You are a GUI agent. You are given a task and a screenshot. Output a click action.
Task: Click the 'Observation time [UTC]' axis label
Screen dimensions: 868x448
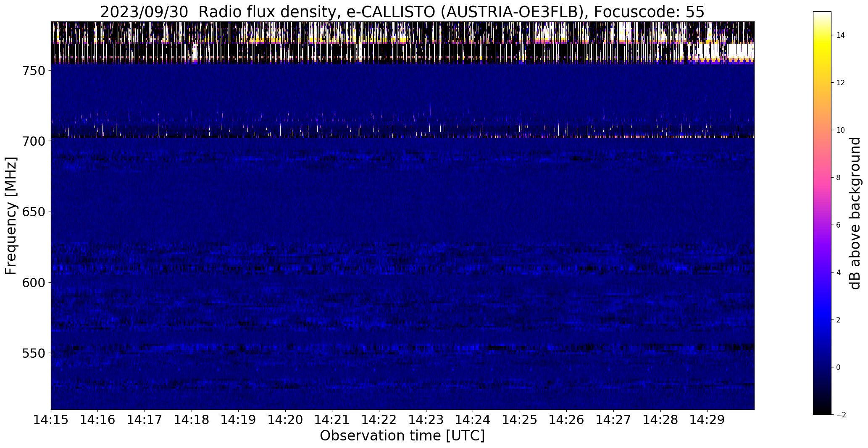point(402,436)
